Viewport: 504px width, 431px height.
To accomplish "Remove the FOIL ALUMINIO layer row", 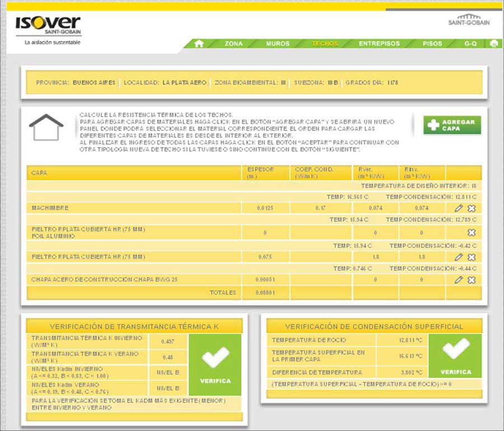I will coord(472,232).
